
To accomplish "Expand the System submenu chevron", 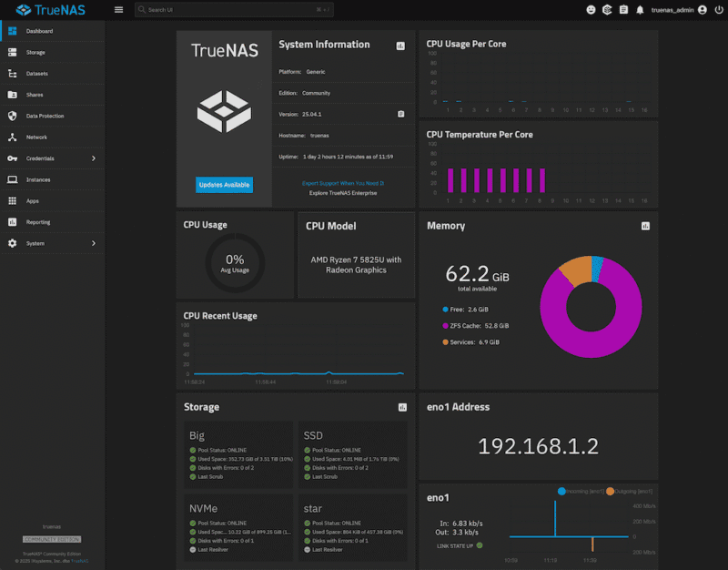I will tap(94, 243).
